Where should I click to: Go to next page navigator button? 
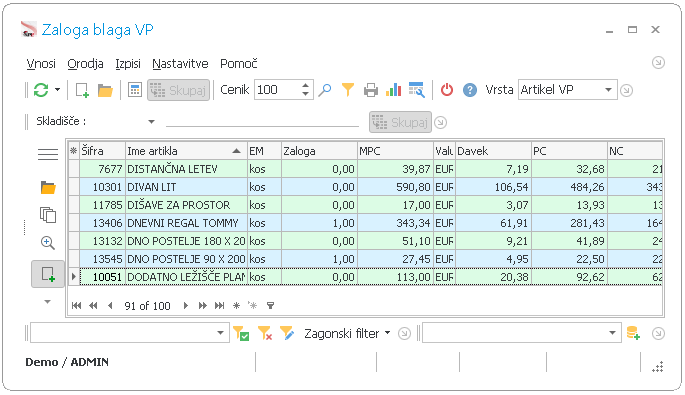(x=203, y=305)
